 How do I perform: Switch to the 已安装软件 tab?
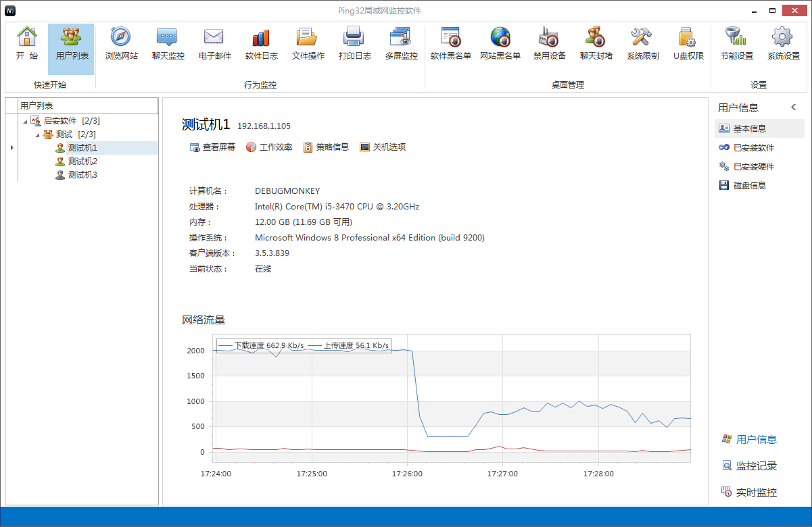tap(753, 147)
